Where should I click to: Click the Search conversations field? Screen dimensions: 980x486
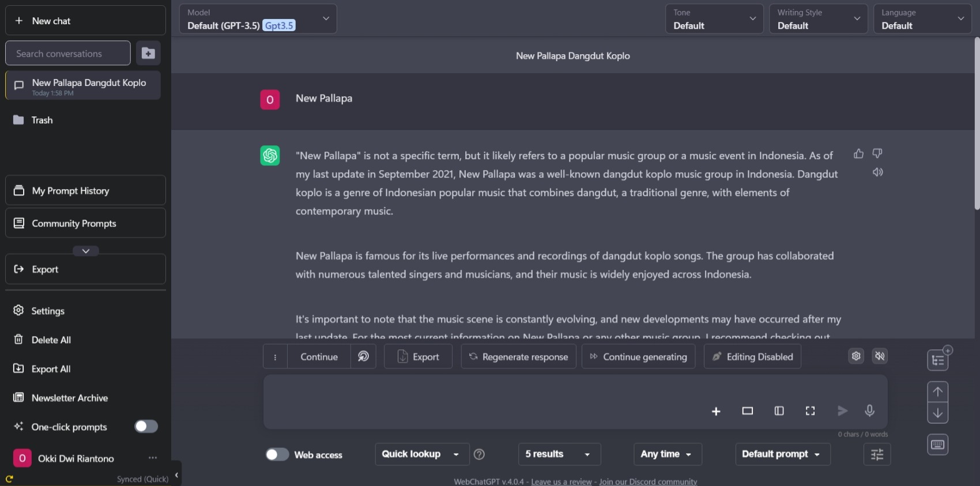coord(68,53)
